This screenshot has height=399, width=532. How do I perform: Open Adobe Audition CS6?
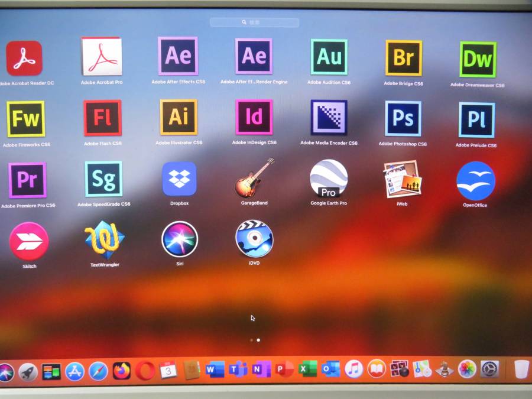coord(329,57)
